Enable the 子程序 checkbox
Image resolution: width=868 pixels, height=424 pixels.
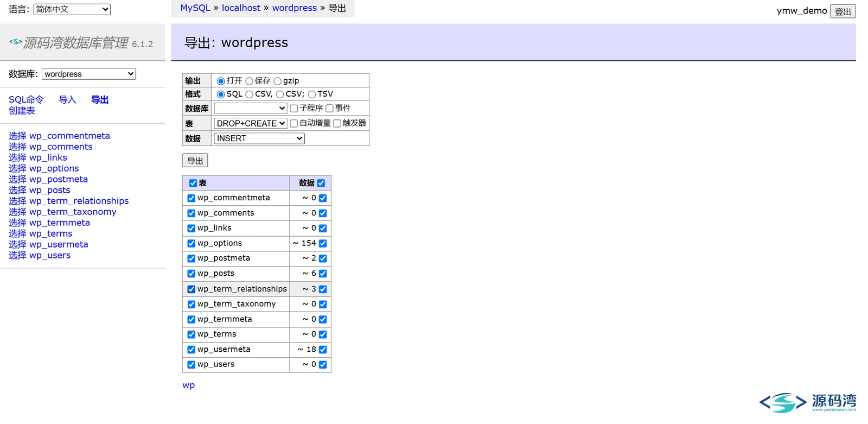point(293,109)
